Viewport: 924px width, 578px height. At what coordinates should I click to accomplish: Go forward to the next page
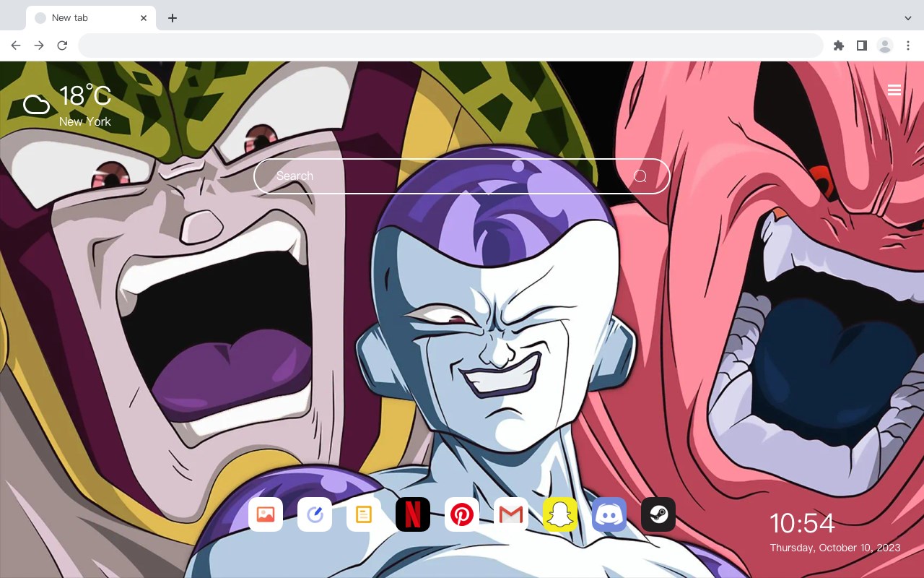click(39, 46)
